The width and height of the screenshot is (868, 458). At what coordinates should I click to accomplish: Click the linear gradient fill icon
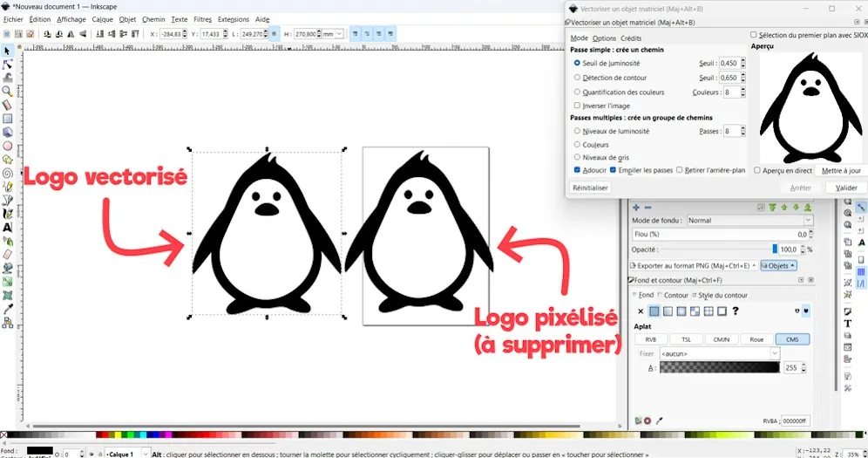(668, 311)
